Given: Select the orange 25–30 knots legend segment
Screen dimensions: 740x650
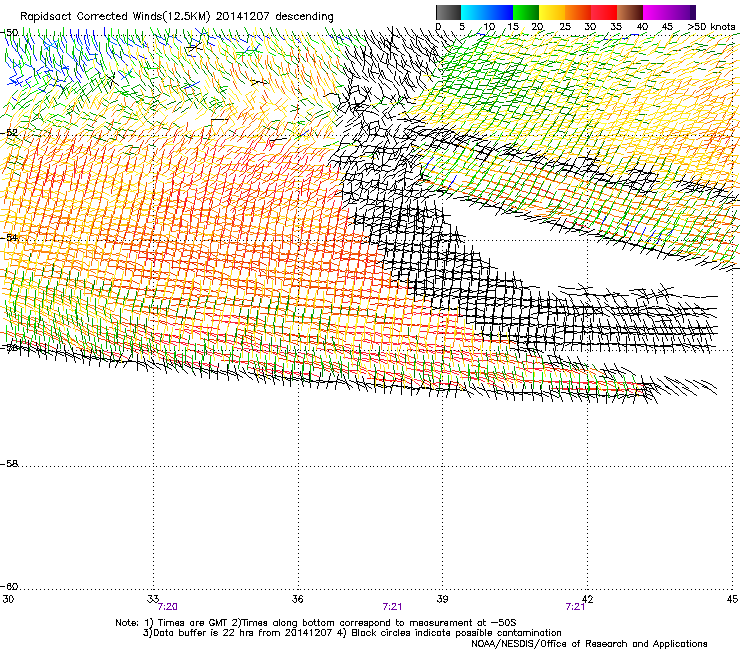Looking at the screenshot, I should [x=578, y=12].
